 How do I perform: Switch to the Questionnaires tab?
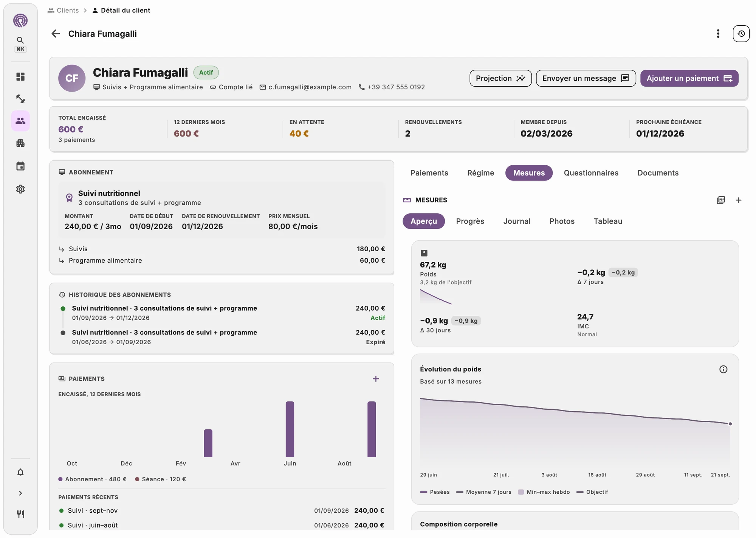[591, 173]
